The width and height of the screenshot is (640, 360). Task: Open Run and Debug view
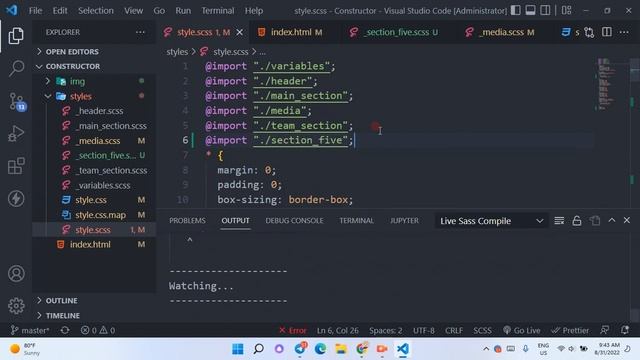coord(16,133)
